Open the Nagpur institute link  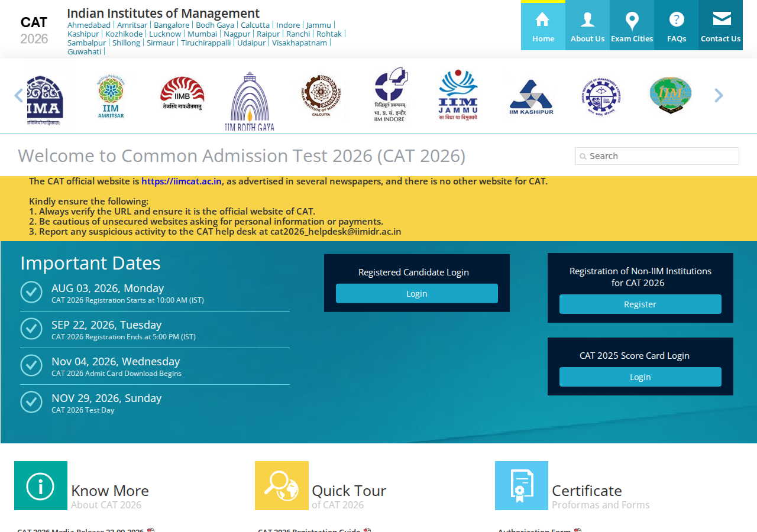237,34
